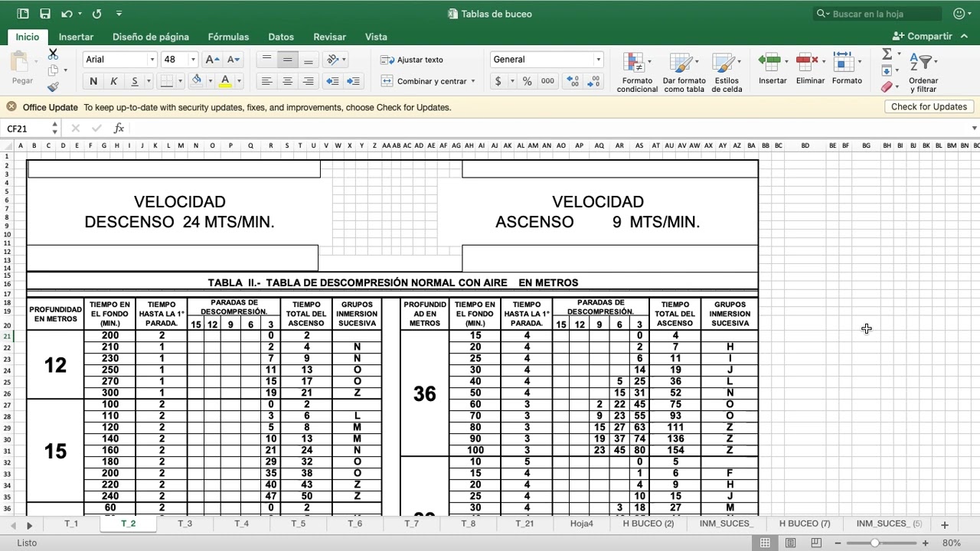The height and width of the screenshot is (551, 980).
Task: Align cell text to bottom
Action: [x=308, y=60]
